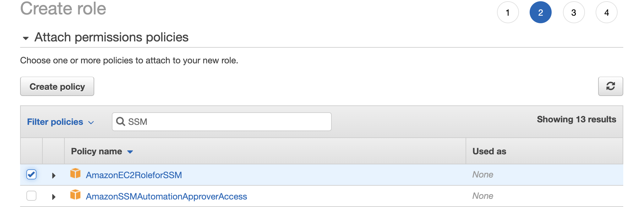This screenshot has width=644, height=207.
Task: Expand the AmazonEC2RoleforSSM policy details
Action: [54, 175]
